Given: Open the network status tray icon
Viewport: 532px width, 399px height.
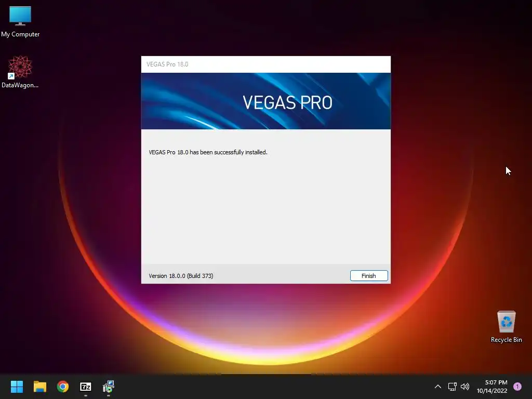Looking at the screenshot, I should (453, 387).
